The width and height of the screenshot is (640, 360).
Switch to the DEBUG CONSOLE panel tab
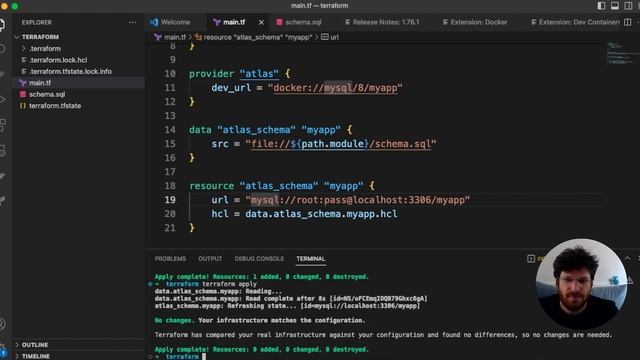click(x=259, y=259)
